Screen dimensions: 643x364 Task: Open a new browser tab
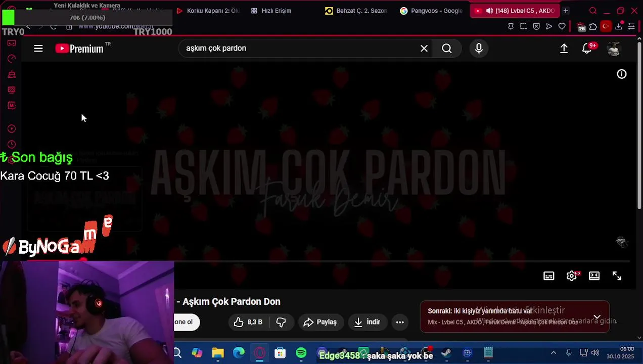click(566, 11)
